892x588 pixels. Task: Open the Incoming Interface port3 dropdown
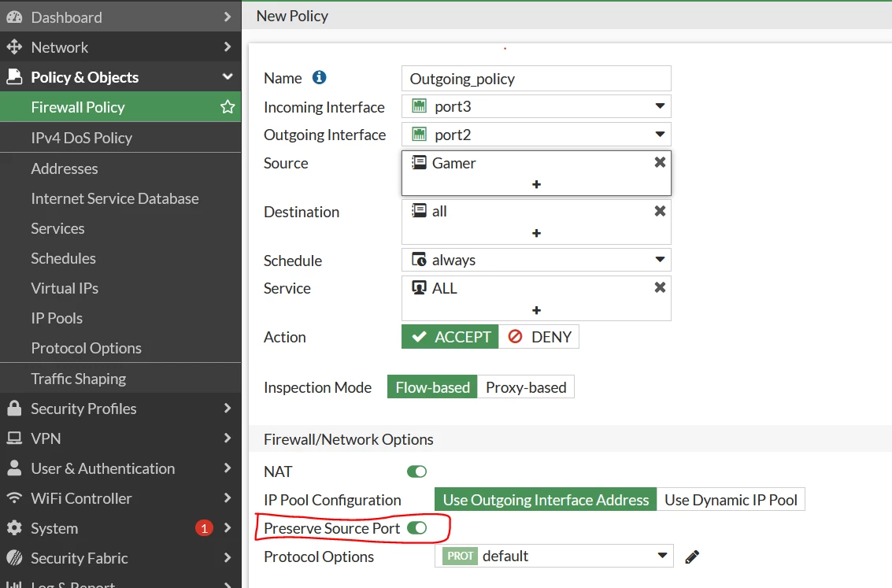pos(536,106)
